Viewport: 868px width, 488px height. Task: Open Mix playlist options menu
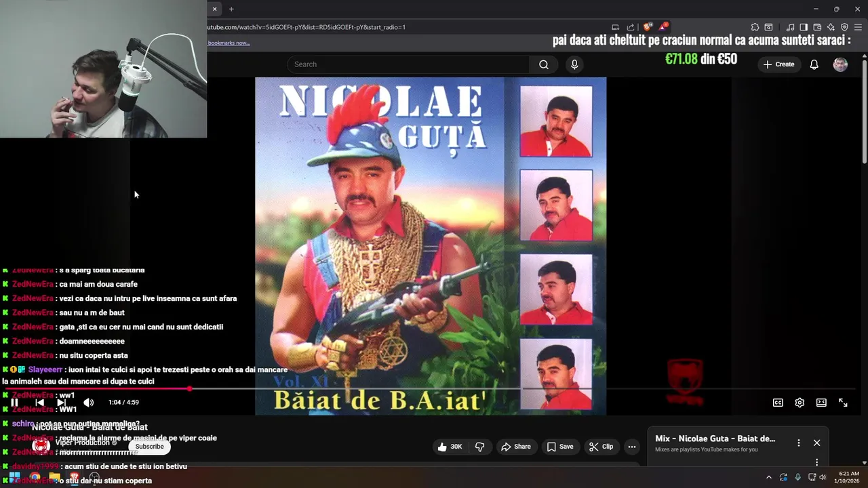pos(799,443)
